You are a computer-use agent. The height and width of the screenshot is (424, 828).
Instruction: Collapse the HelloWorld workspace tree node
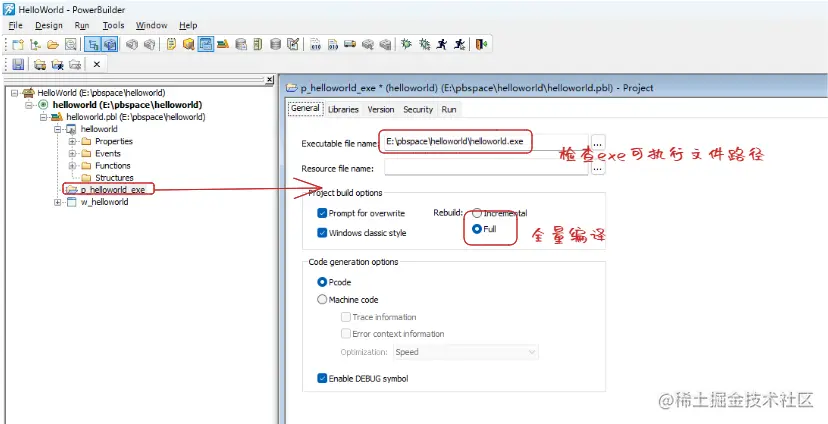[14, 92]
